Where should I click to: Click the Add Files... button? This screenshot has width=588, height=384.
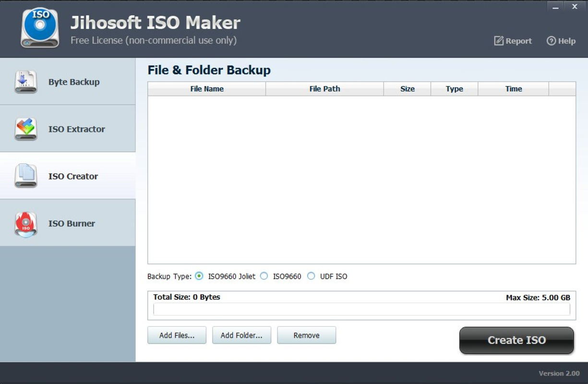[x=177, y=335]
